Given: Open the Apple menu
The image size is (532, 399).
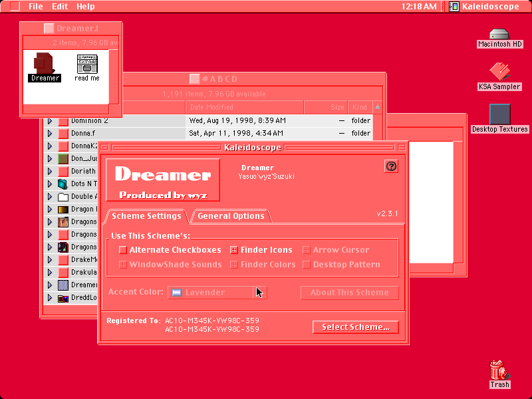Looking at the screenshot, I should coord(15,6).
